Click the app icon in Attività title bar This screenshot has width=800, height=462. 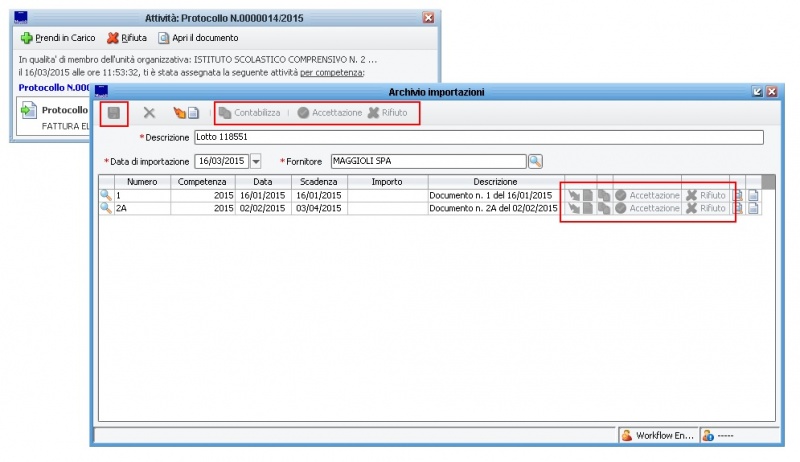pos(20,18)
